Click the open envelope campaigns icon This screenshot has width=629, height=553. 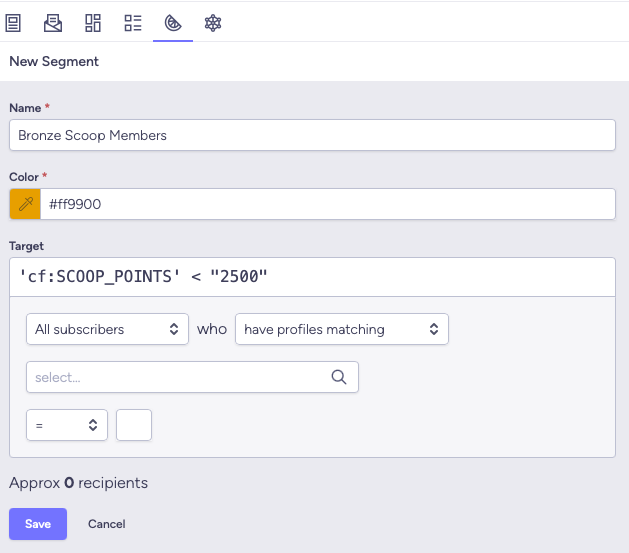54,22
